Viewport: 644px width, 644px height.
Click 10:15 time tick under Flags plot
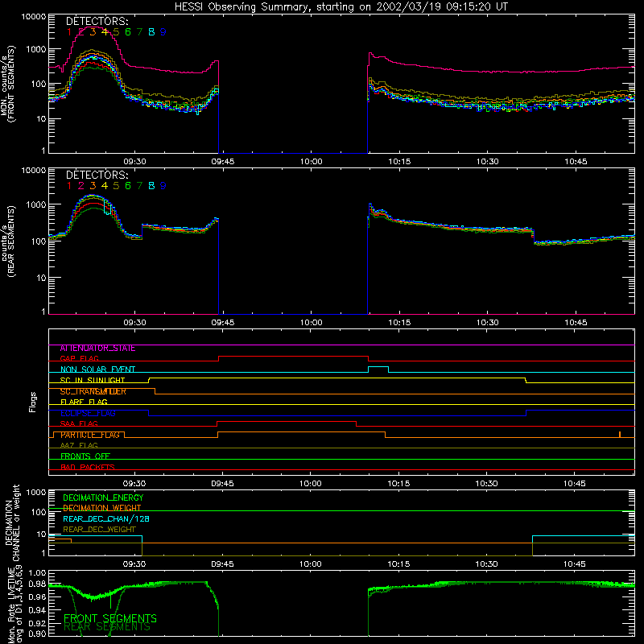point(398,484)
